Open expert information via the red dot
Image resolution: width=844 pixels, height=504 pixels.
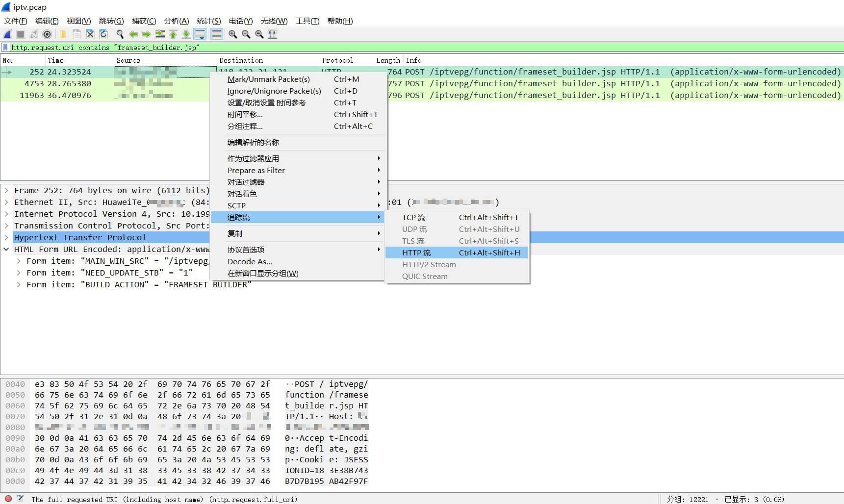point(6,499)
